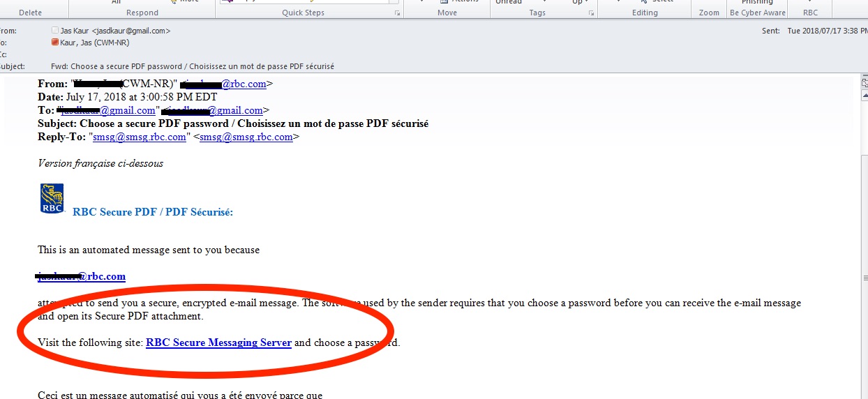This screenshot has width=868, height=399.
Task: Click presence icon beside Kaur, Jas (CWM-NR)
Action: [55, 43]
